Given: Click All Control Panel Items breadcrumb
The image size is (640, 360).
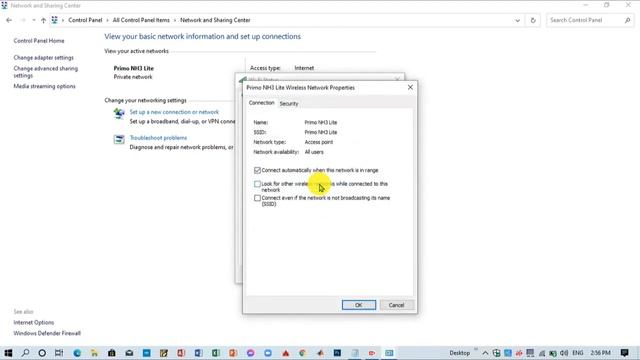Looking at the screenshot, I should [141, 20].
